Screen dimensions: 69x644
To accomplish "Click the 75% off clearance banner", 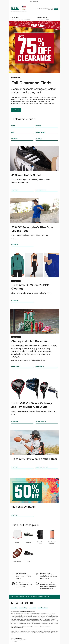I will 34,48.
